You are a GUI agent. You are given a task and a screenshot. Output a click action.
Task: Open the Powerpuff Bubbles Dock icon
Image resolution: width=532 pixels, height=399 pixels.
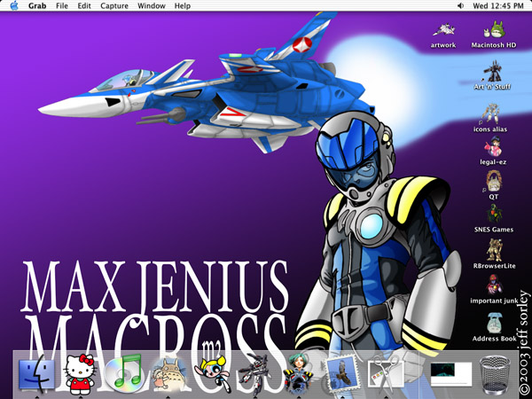pyautogui.click(x=211, y=373)
